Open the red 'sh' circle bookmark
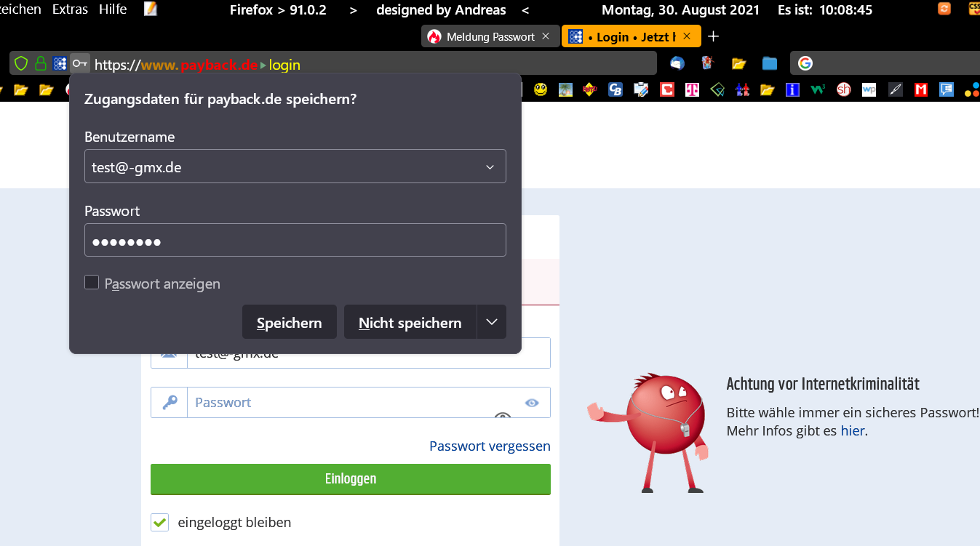 click(844, 90)
